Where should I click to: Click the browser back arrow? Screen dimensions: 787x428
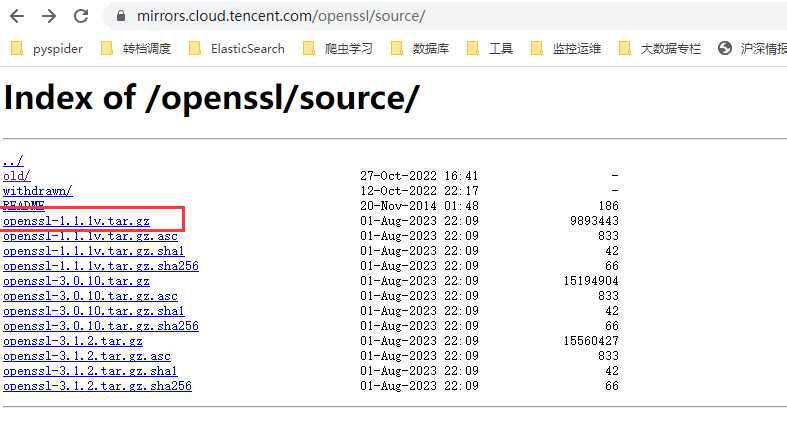[x=17, y=16]
